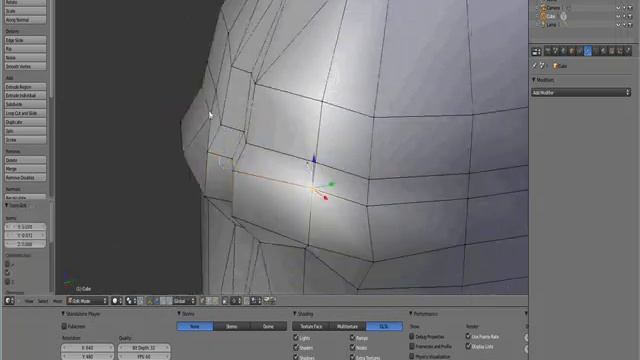Toggle the Lights checkbox under Shading

coord(296,338)
